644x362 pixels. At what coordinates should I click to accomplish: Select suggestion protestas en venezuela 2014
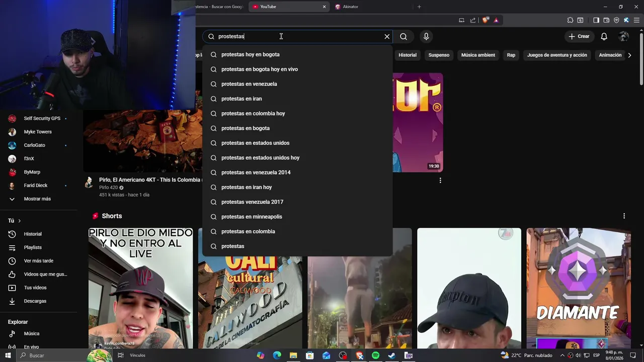pos(297,172)
